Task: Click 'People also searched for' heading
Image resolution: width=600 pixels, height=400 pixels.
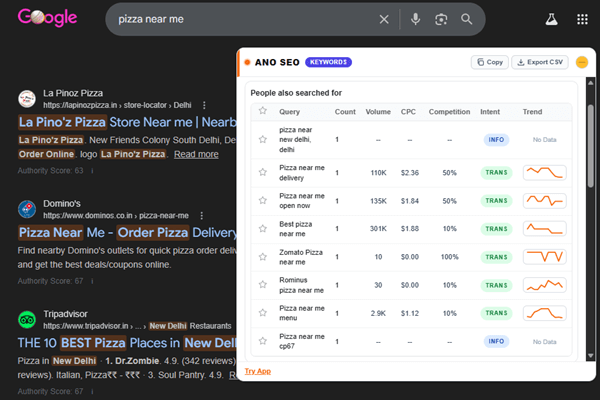Action: 296,93
